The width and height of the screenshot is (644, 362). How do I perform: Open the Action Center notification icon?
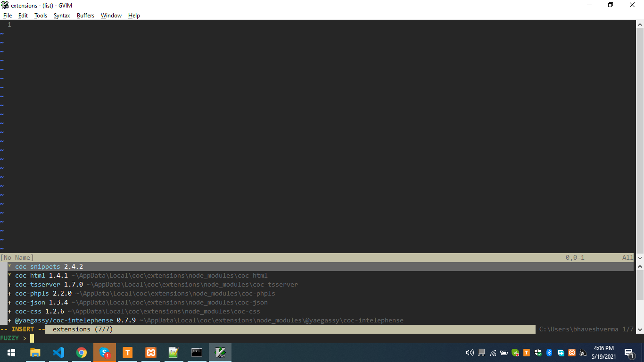point(629,353)
